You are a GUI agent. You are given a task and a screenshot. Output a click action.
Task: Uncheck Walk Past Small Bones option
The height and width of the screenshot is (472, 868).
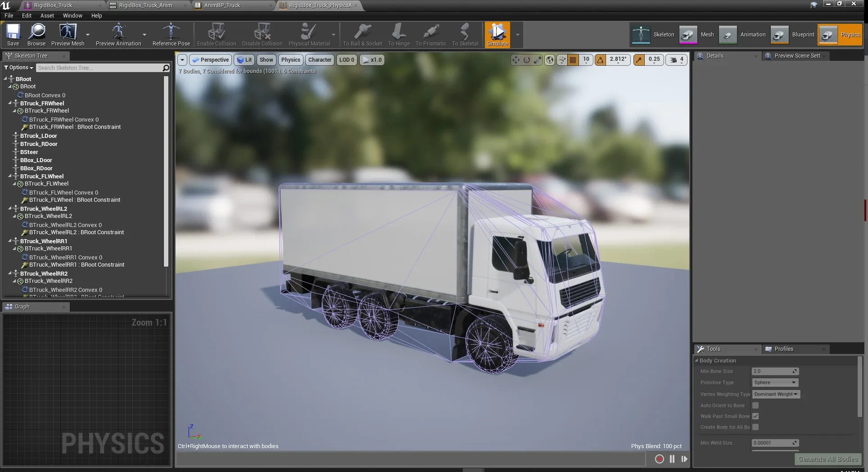pyautogui.click(x=755, y=416)
